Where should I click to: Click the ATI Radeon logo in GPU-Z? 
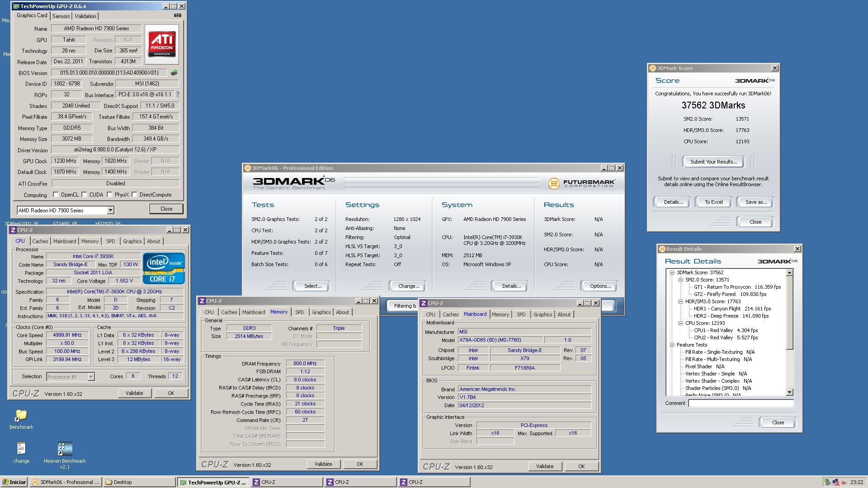click(x=162, y=44)
